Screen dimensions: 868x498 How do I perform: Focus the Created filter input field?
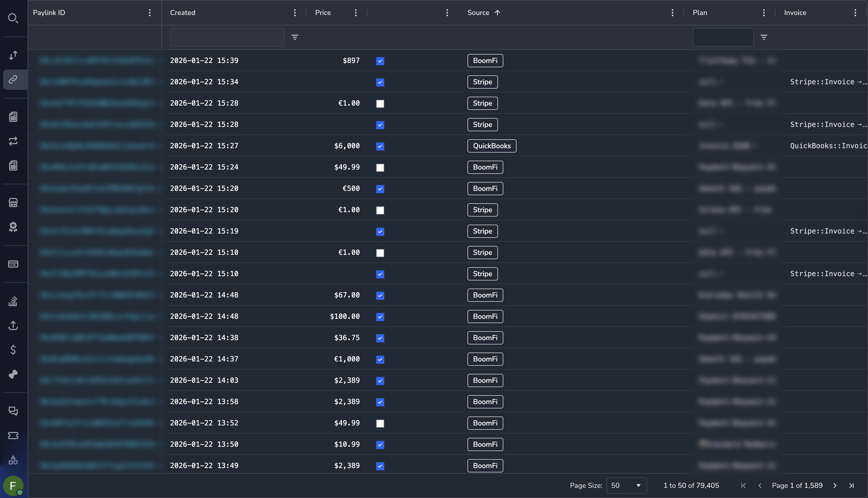[x=227, y=37]
